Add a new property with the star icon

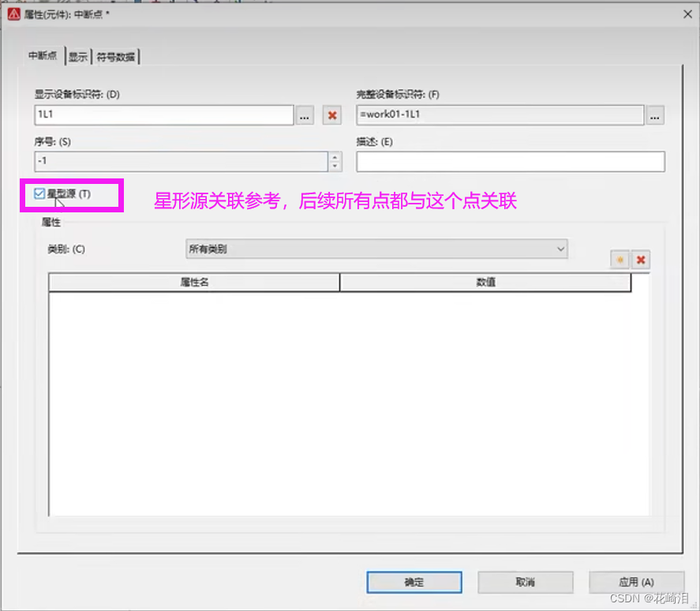coord(620,260)
